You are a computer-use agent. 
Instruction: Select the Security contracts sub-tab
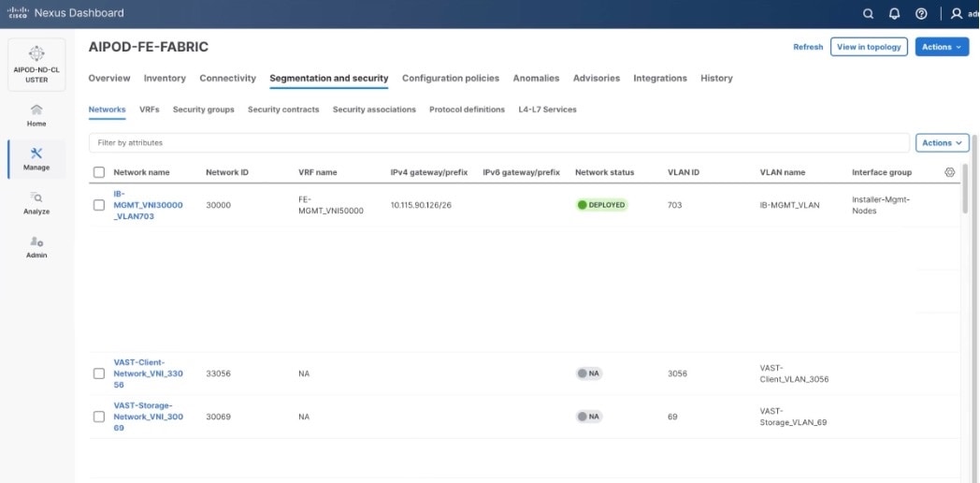tap(283, 110)
